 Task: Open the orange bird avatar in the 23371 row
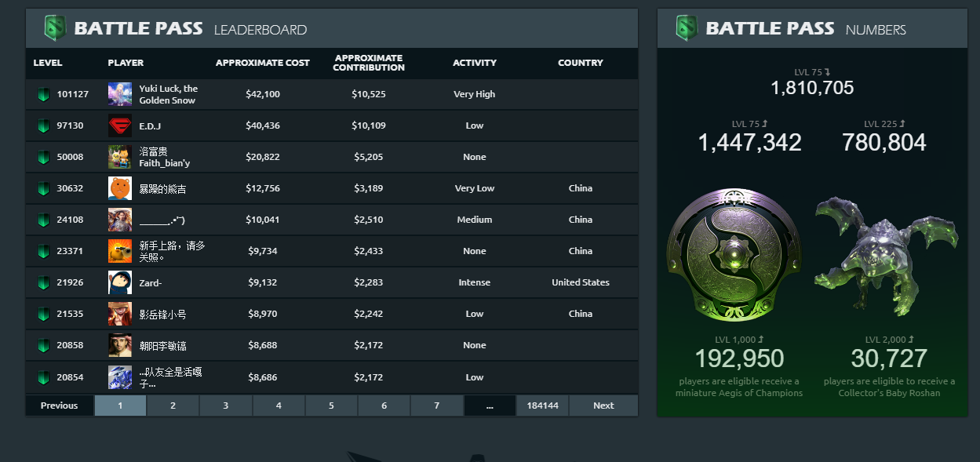(120, 251)
